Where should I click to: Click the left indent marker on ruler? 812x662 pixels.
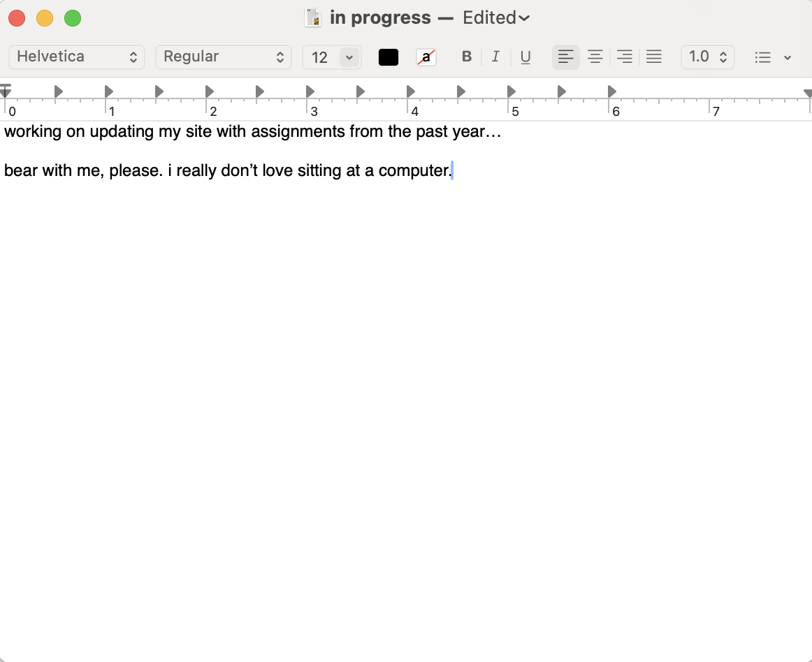5,91
